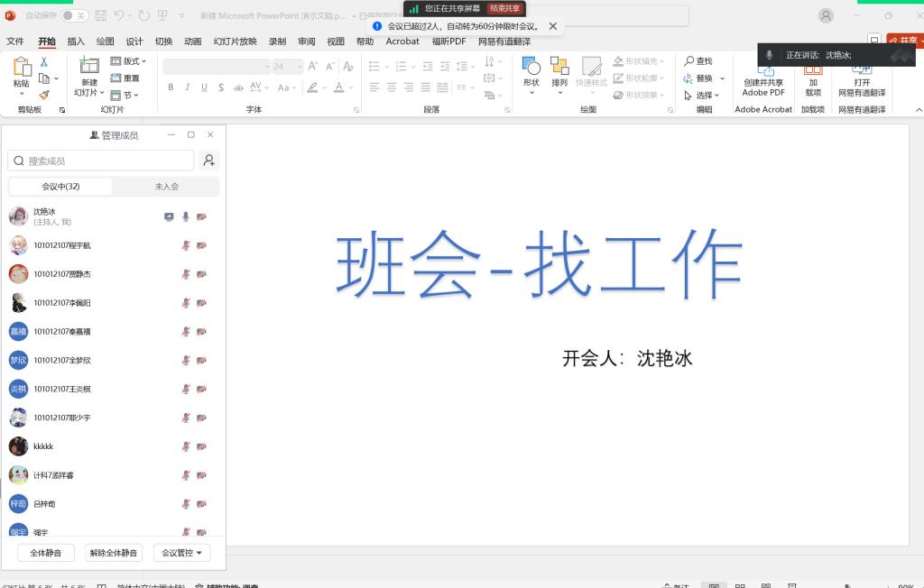Open the 会议管控 dropdown menu
The width and height of the screenshot is (924, 588).
[180, 553]
